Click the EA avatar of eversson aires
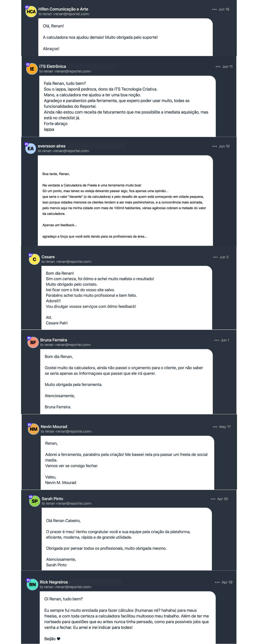 pos(31,149)
